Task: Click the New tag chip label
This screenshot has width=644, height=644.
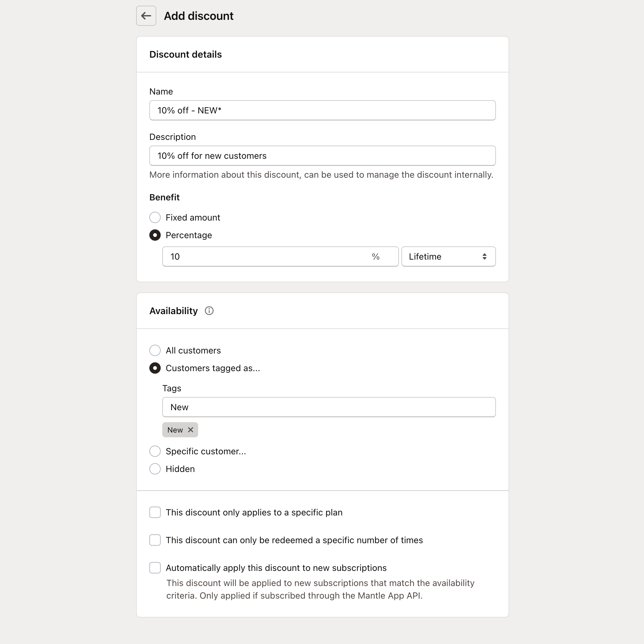Action: 175,430
